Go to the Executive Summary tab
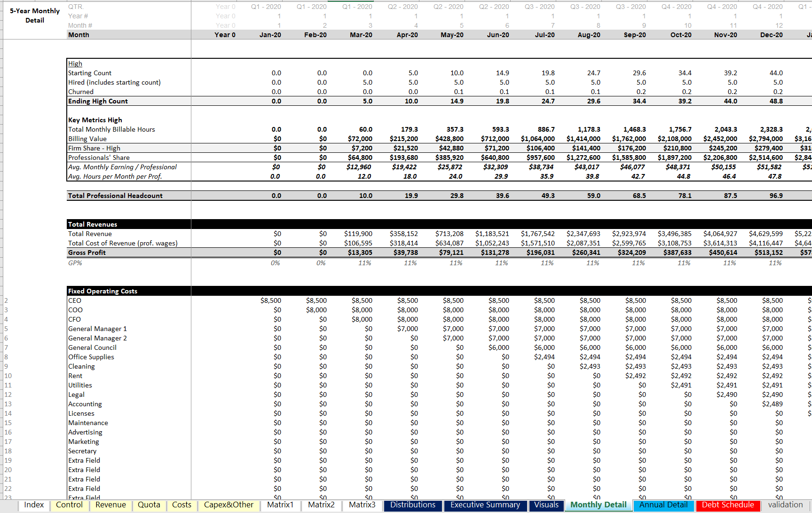812x513 pixels. click(x=485, y=505)
